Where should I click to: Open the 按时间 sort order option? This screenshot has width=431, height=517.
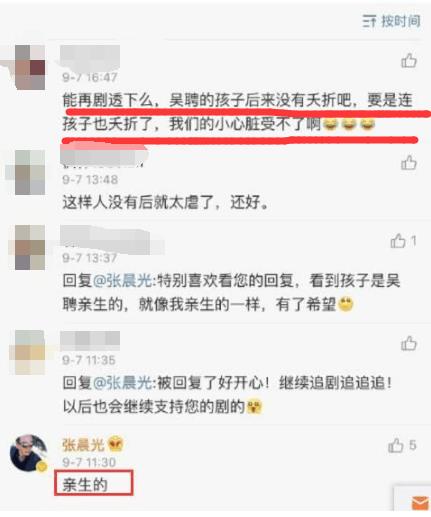click(391, 21)
